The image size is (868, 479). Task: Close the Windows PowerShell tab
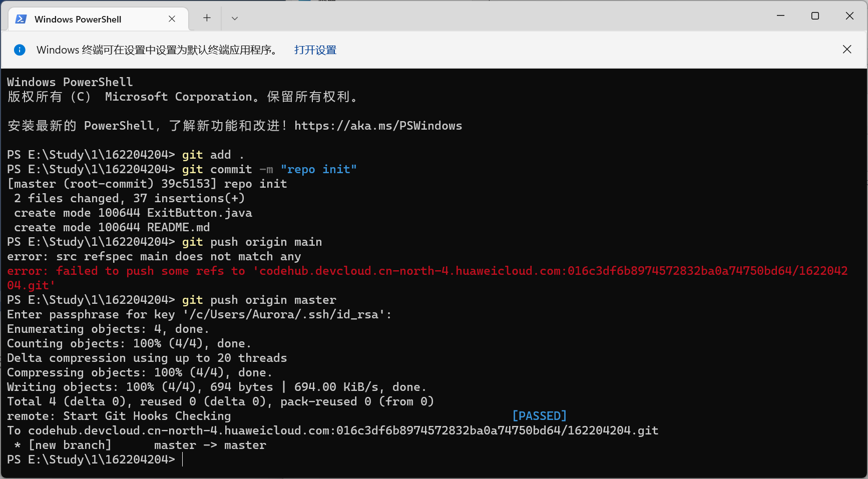point(172,19)
